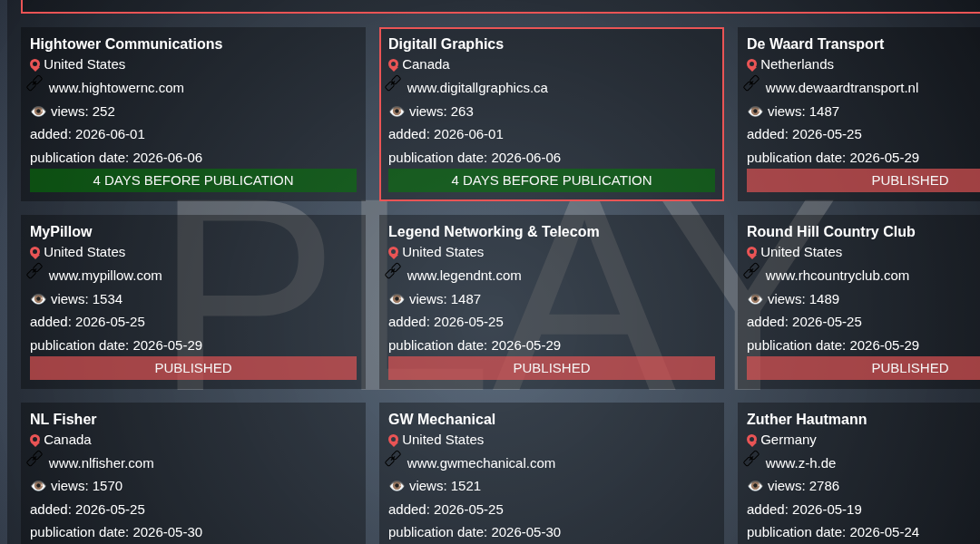Click Hightower's 4 DAYS BEFORE PUBLICATION bar
The image size is (980, 544).
click(193, 180)
